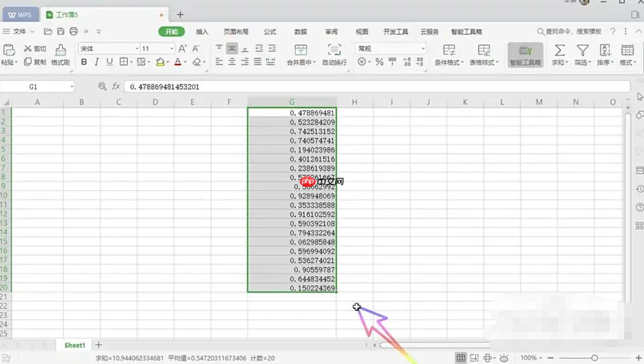Click the Smart Toolbox (智能工具箱) ribbon button

[x=525, y=55]
